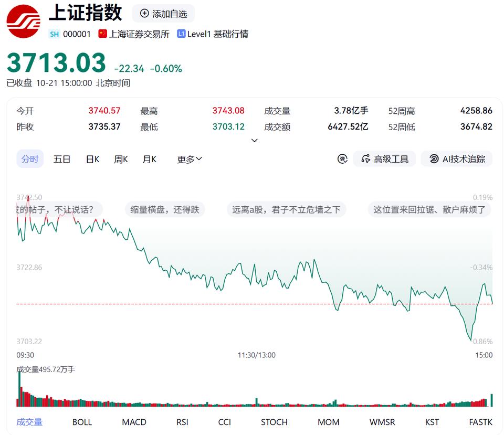This screenshot has height=435, width=504.
Task: Click the 11:30/13:00 time axis label
Action: click(257, 355)
